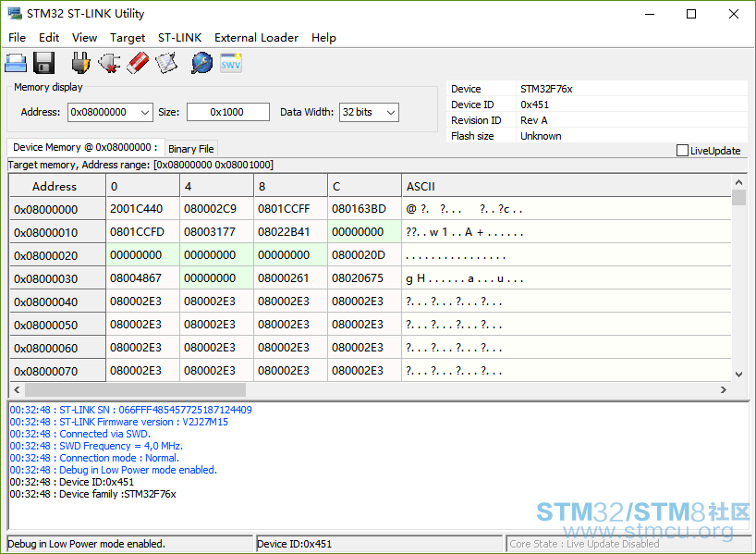The width and height of the screenshot is (756, 554).
Task: Open the View menu
Action: point(84,38)
